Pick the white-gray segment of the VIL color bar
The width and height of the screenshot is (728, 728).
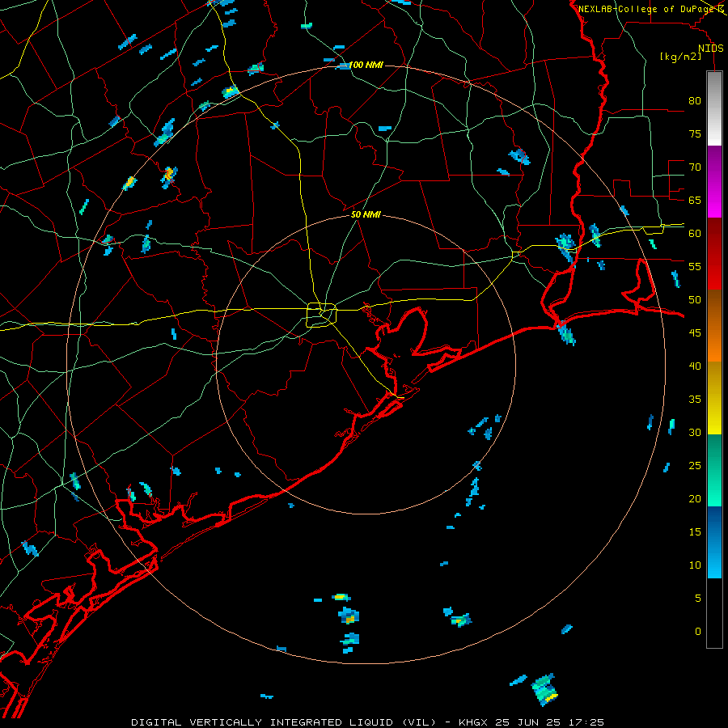point(714,108)
